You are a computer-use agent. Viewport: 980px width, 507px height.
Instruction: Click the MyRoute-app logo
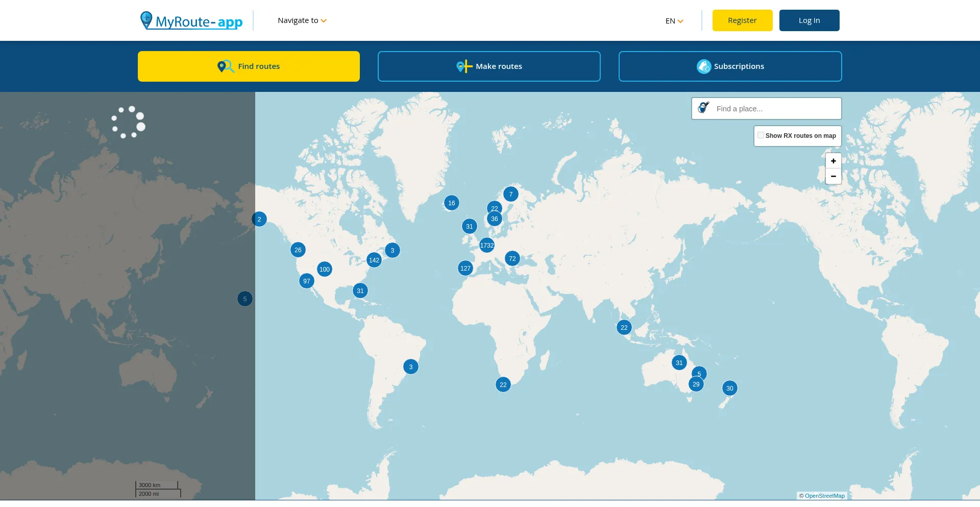(x=191, y=21)
